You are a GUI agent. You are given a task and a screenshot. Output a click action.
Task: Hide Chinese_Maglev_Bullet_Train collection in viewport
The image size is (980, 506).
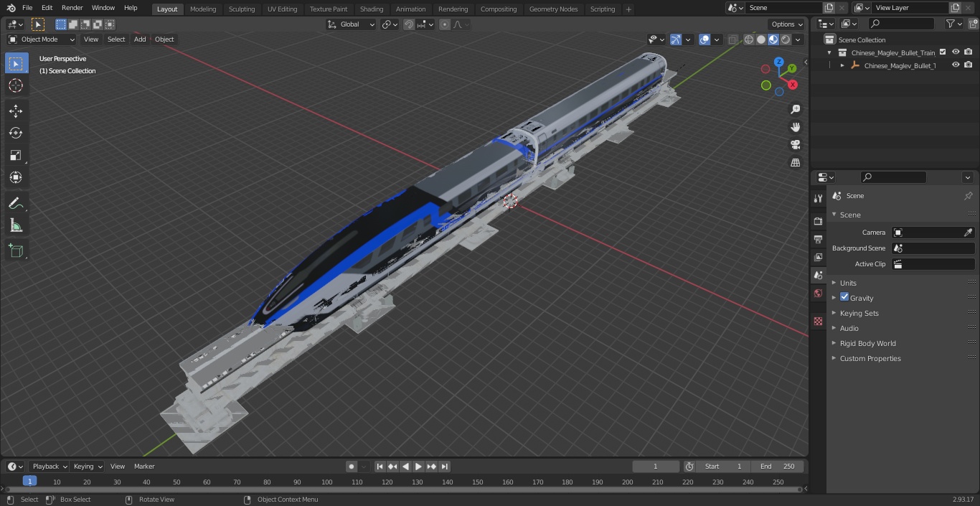pyautogui.click(x=956, y=52)
